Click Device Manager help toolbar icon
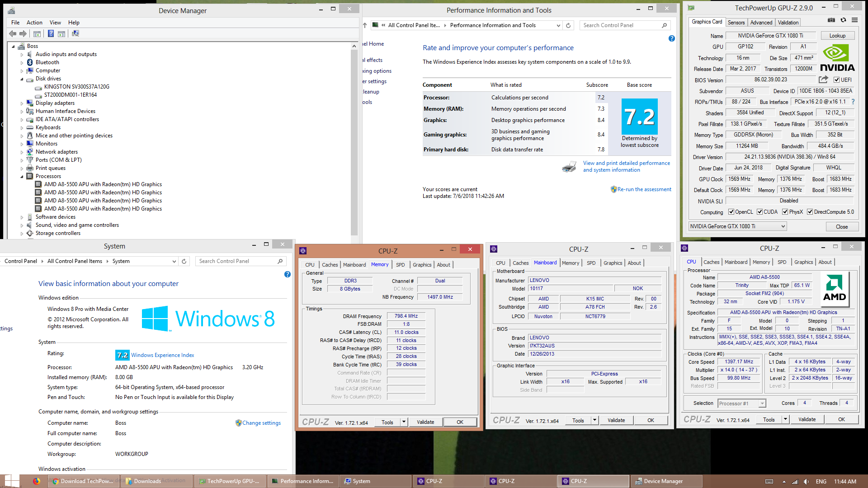868x488 pixels. tap(51, 33)
